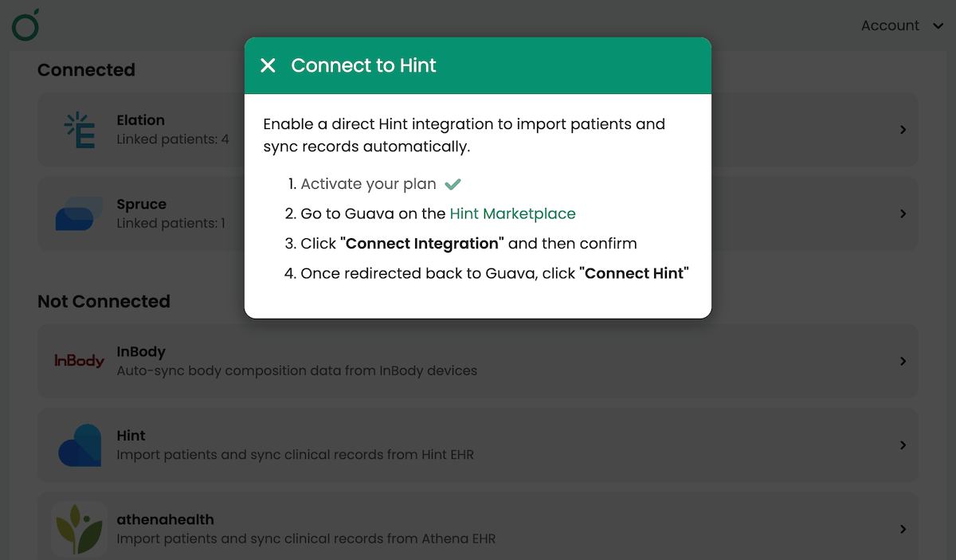Viewport: 956px width, 560px height.
Task: Click the athenahealth leaf logo icon
Action: click(x=79, y=529)
